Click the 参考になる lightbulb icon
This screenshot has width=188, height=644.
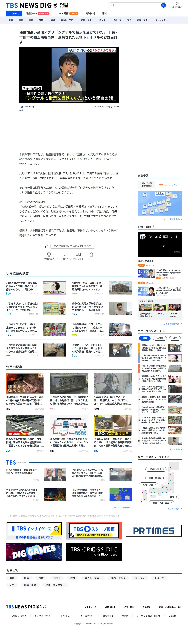49,254
